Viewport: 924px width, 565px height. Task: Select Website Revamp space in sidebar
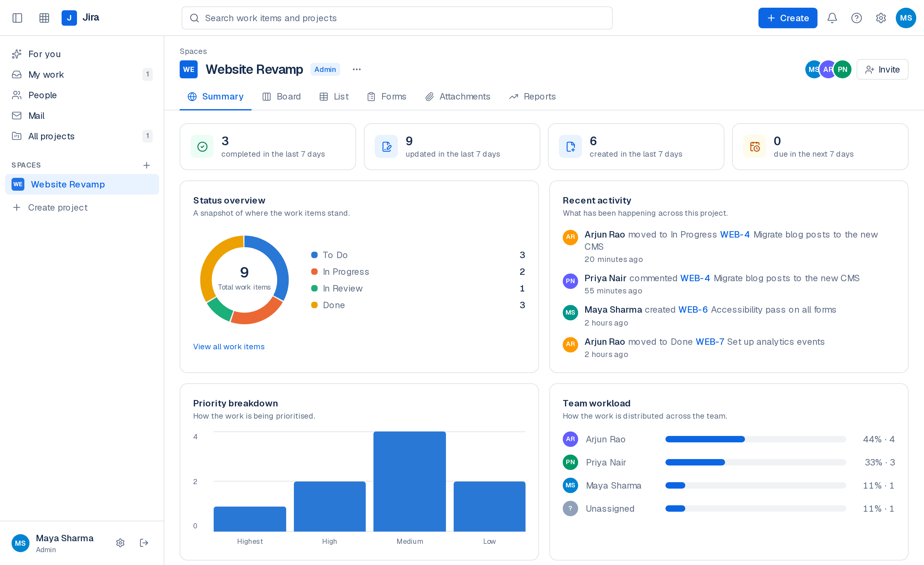click(82, 184)
